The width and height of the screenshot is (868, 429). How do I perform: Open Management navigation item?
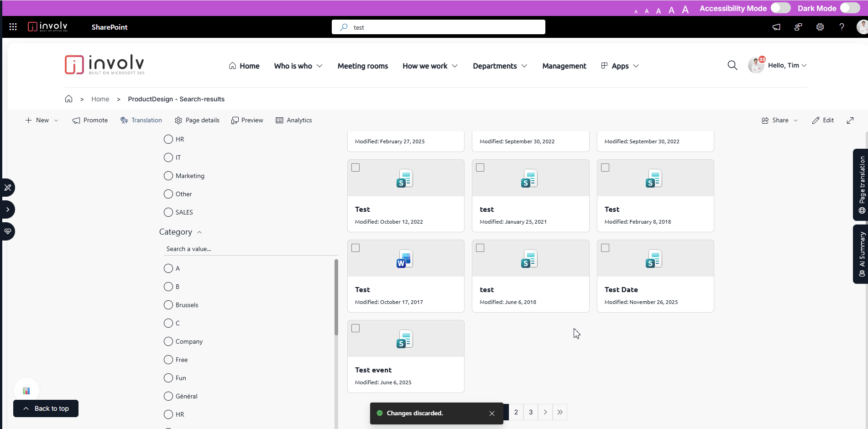click(x=564, y=66)
